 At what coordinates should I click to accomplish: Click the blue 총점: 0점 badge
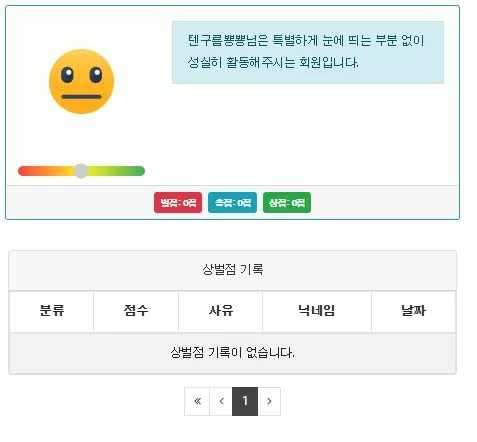232,202
